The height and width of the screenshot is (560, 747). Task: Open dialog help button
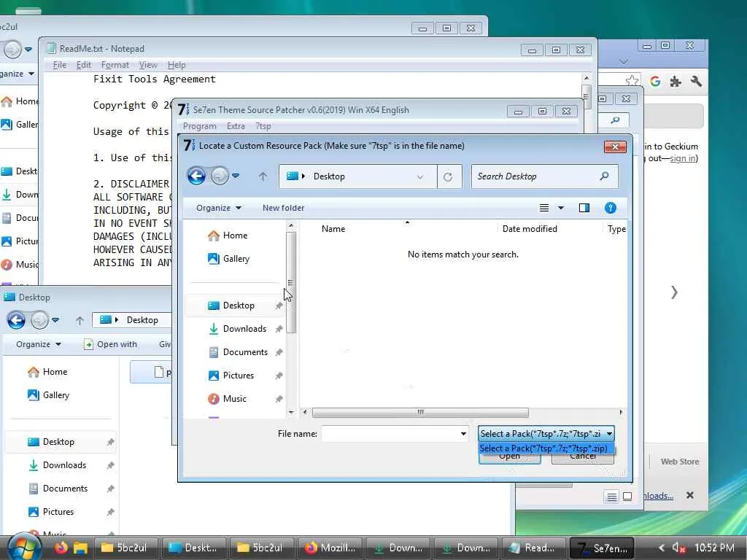(x=611, y=208)
